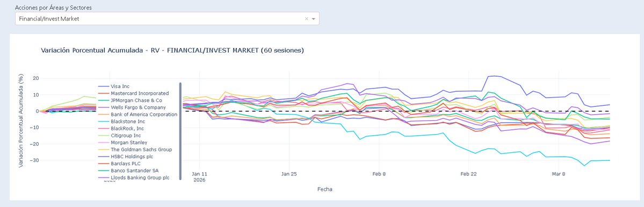The image size is (644, 207).
Task: Click the Jan 11 2026 x-axis label
Action: tap(199, 176)
